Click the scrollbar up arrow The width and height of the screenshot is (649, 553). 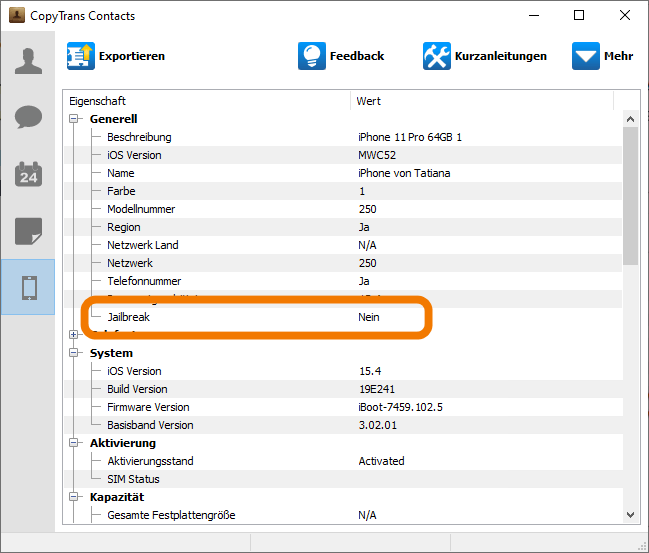tap(630, 119)
